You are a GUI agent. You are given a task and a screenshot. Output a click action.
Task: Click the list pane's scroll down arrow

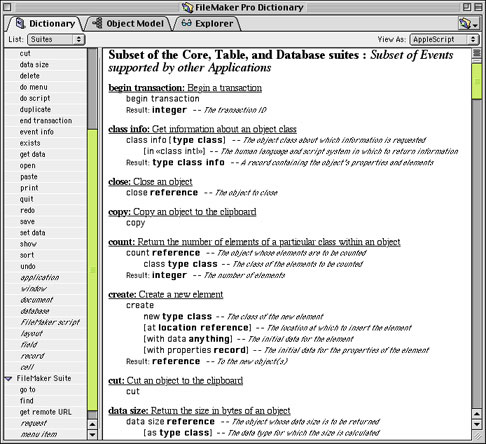tap(92, 435)
